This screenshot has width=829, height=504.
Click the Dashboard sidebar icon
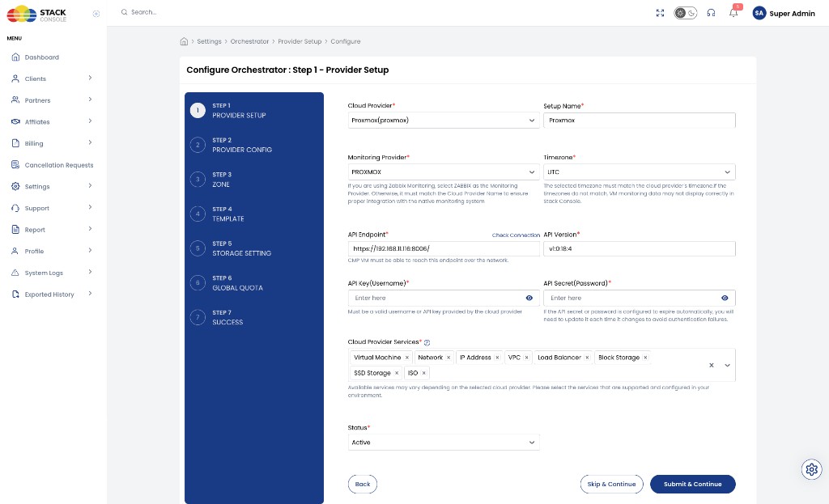point(15,57)
